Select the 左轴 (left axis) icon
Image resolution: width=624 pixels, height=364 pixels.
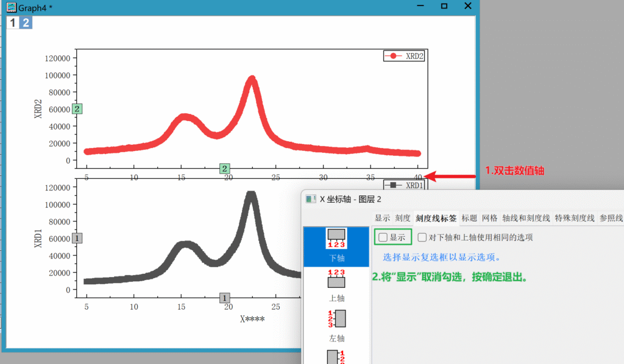pos(336,319)
